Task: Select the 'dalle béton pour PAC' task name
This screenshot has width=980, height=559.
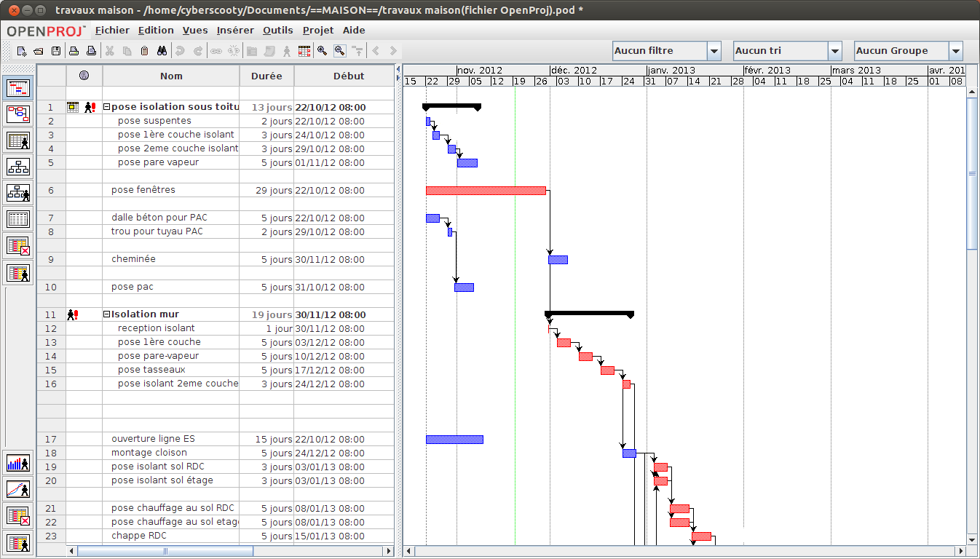Action: (159, 218)
